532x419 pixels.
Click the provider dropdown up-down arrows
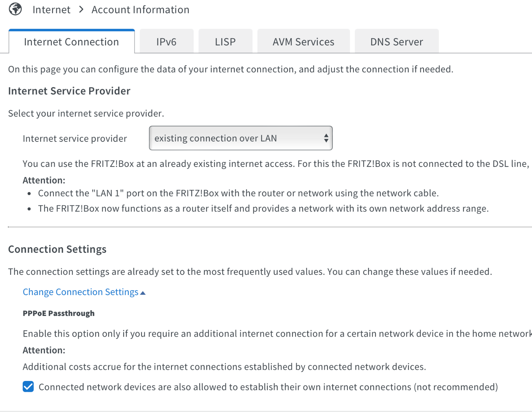click(x=326, y=138)
